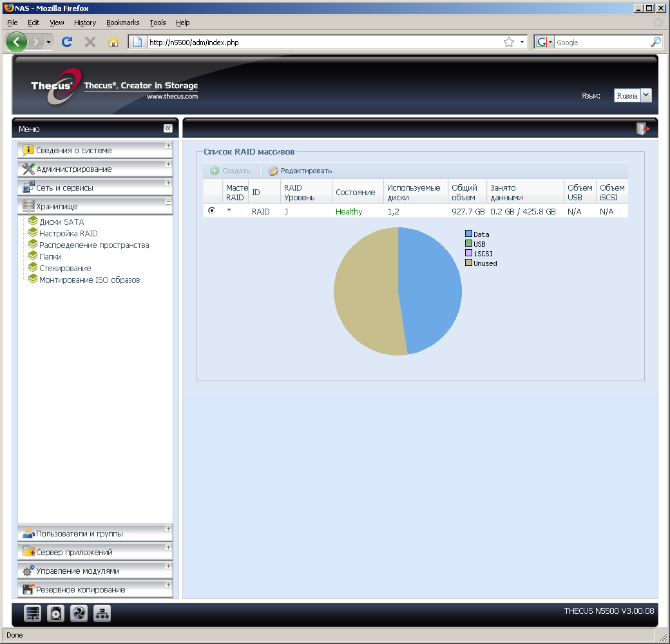Click the green USB legend swatch
The width and height of the screenshot is (670, 644).
tap(468, 243)
